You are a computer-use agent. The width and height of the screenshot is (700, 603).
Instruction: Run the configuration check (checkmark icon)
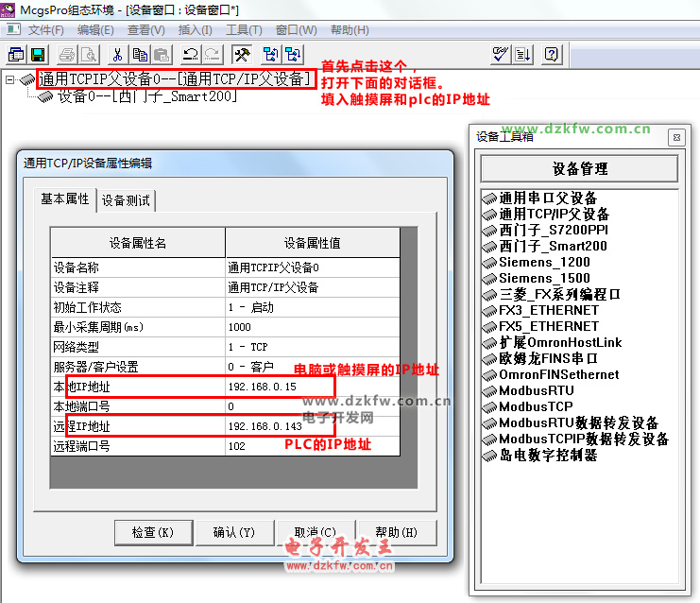pos(501,55)
